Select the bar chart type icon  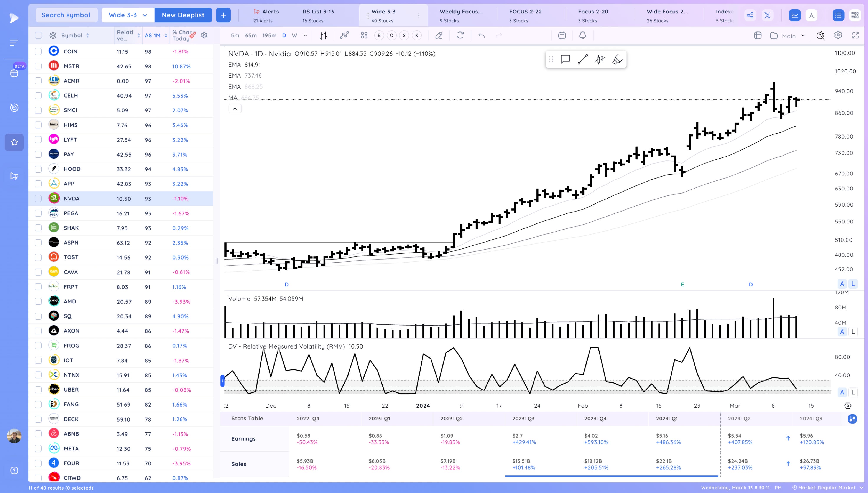[x=323, y=36]
